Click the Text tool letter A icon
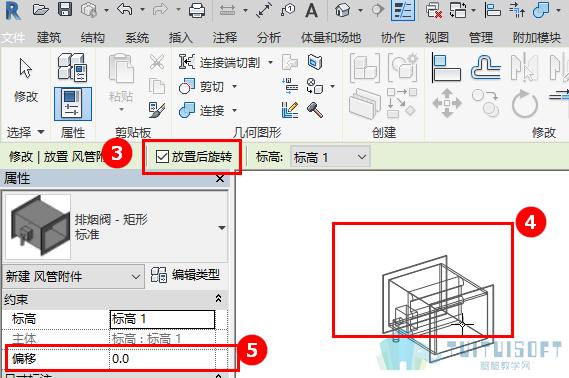The image size is (569, 378). point(311,10)
